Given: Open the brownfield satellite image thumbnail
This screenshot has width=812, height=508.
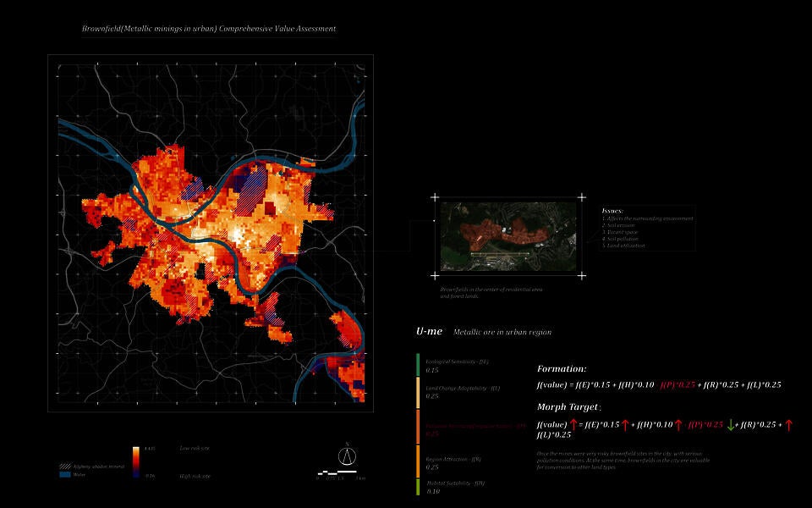Looking at the screenshot, I should coord(508,236).
